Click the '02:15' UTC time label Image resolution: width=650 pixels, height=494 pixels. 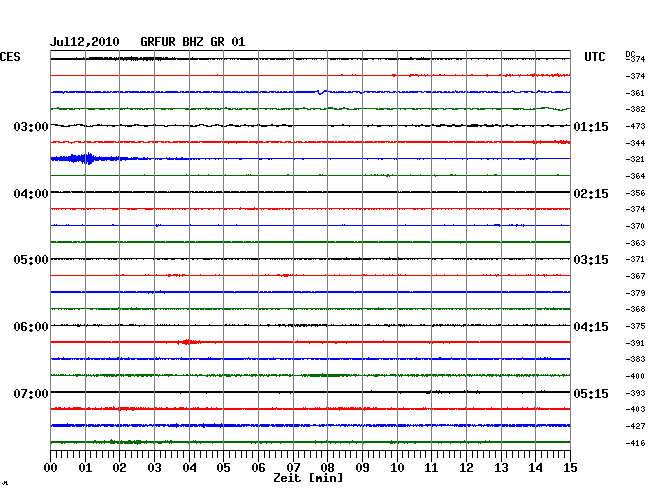click(x=591, y=194)
